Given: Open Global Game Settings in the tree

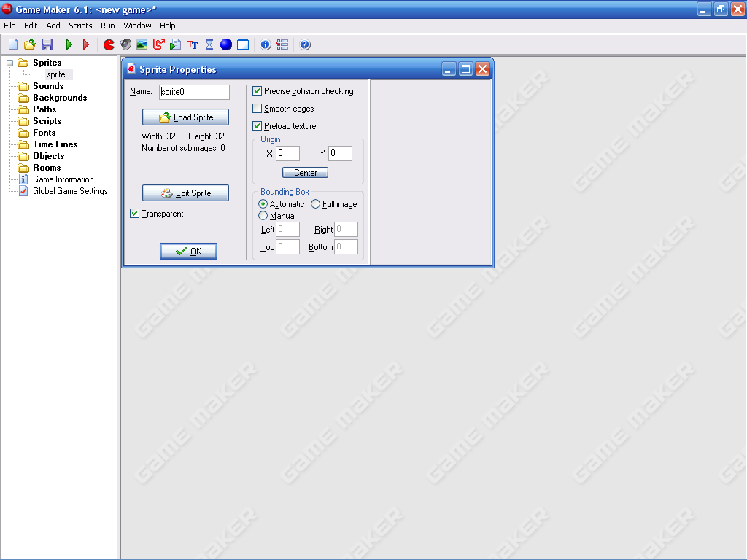Looking at the screenshot, I should pos(70,191).
